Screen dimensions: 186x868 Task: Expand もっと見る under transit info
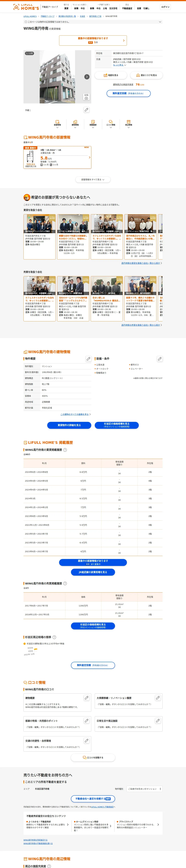click(120, 65)
